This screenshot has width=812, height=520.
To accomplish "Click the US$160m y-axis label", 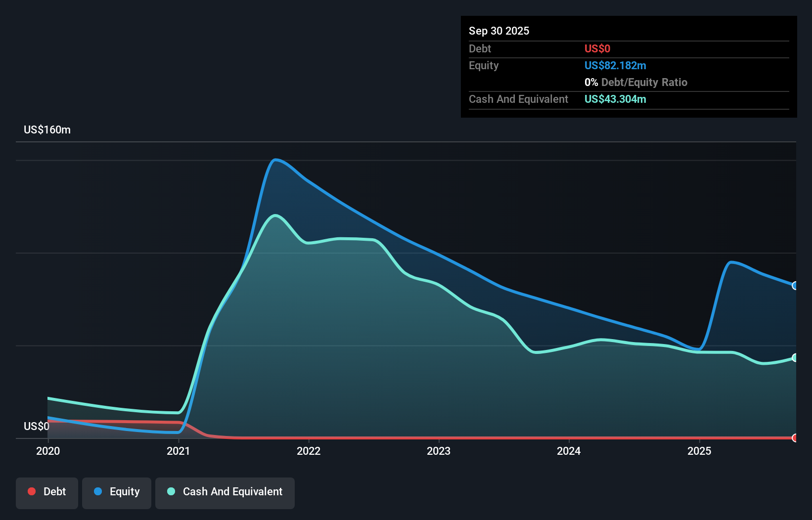I will pos(47,130).
